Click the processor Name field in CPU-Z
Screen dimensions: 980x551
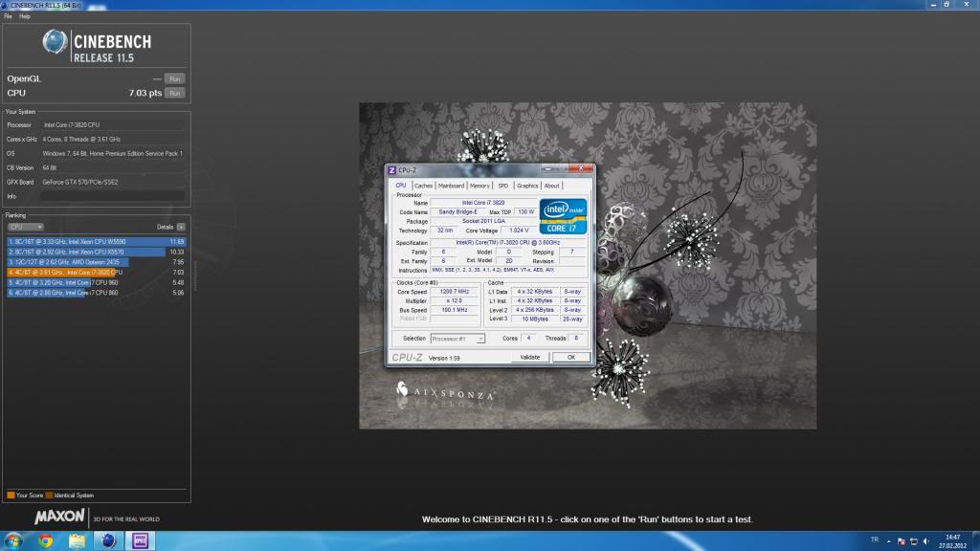tap(483, 203)
